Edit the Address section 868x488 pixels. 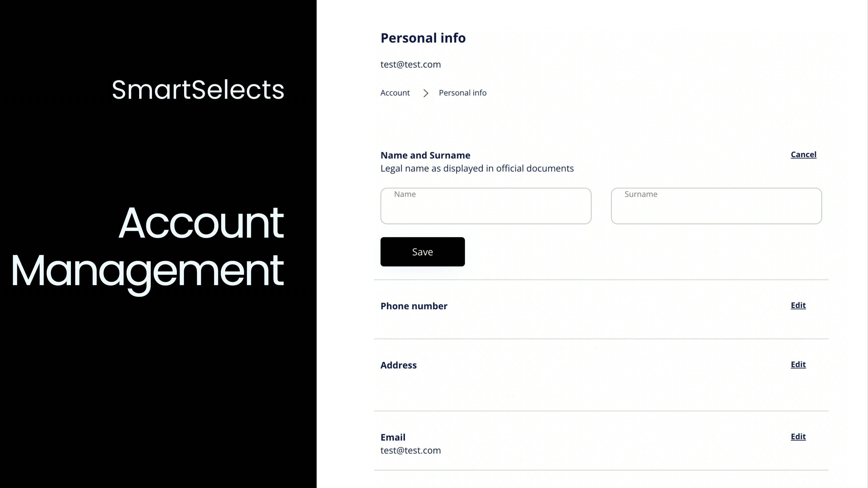click(798, 365)
